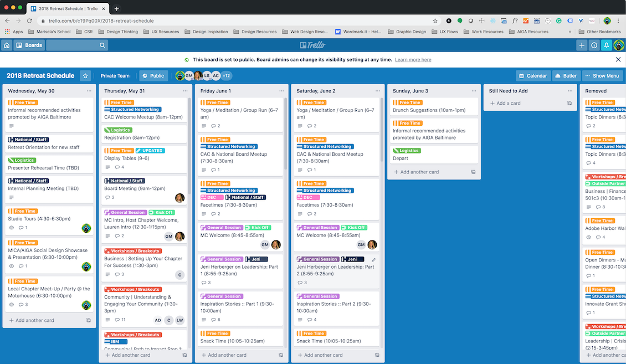
Task: Click the IBM label in Thursday list
Action: (116, 342)
